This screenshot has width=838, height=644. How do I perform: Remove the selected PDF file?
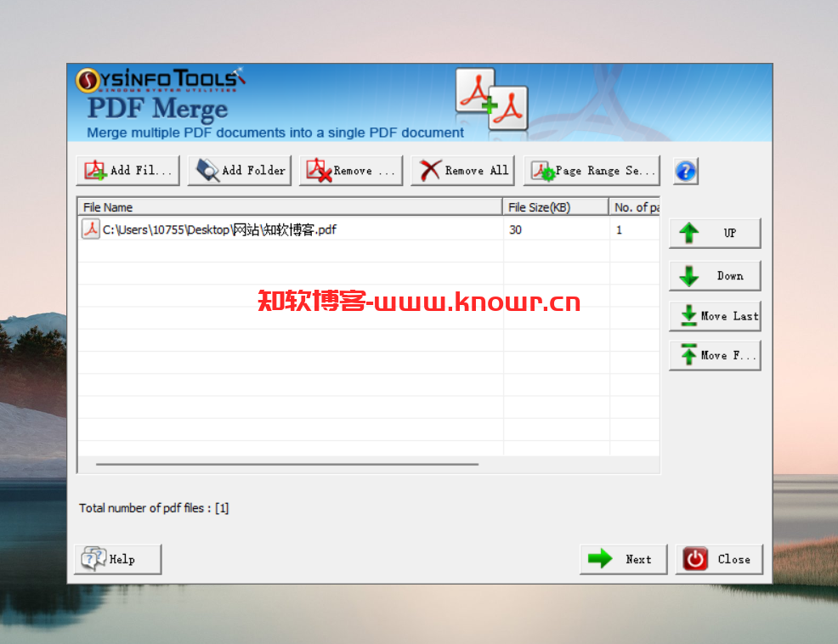351,171
